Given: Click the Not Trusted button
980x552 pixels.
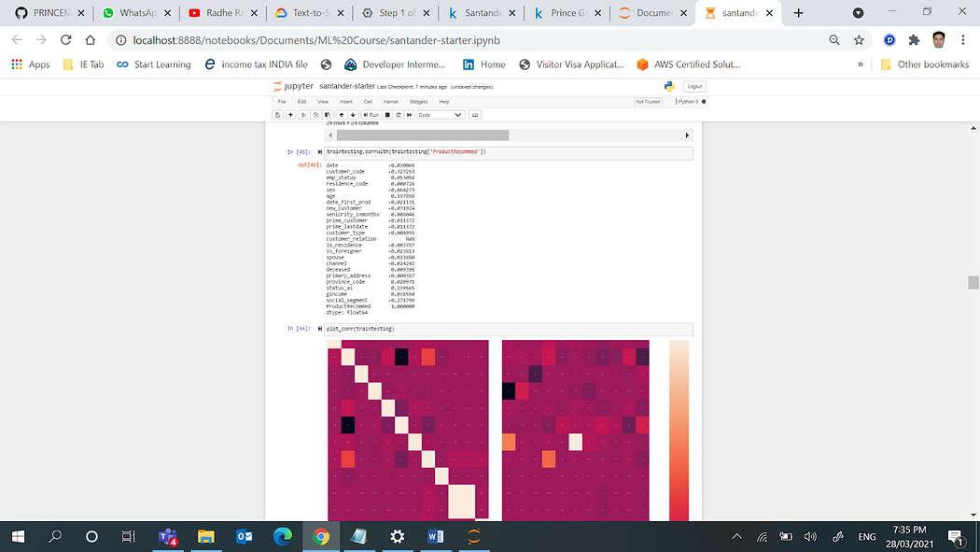Looking at the screenshot, I should 648,102.
